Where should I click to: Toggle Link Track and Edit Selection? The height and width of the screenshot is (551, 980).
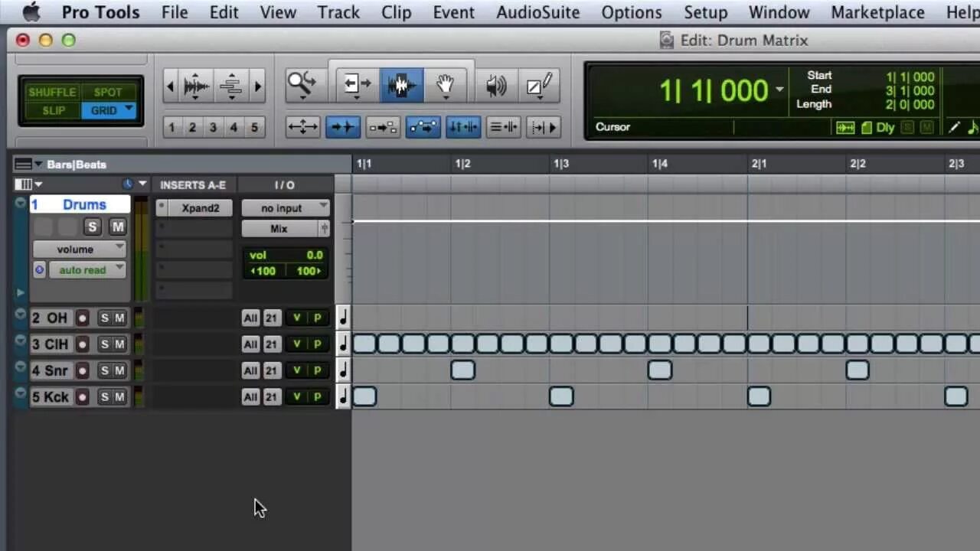click(x=503, y=127)
